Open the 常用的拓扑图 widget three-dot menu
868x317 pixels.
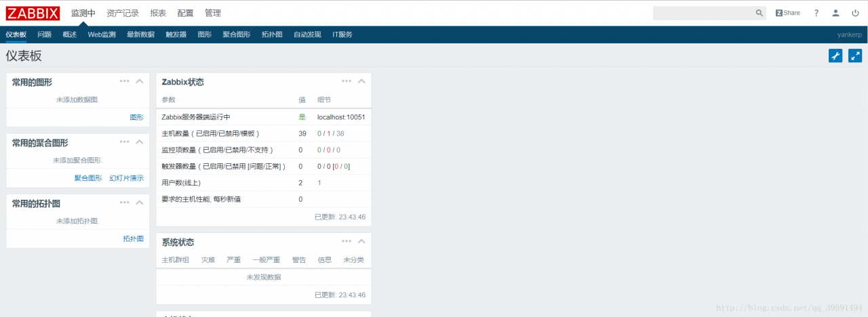tap(125, 203)
